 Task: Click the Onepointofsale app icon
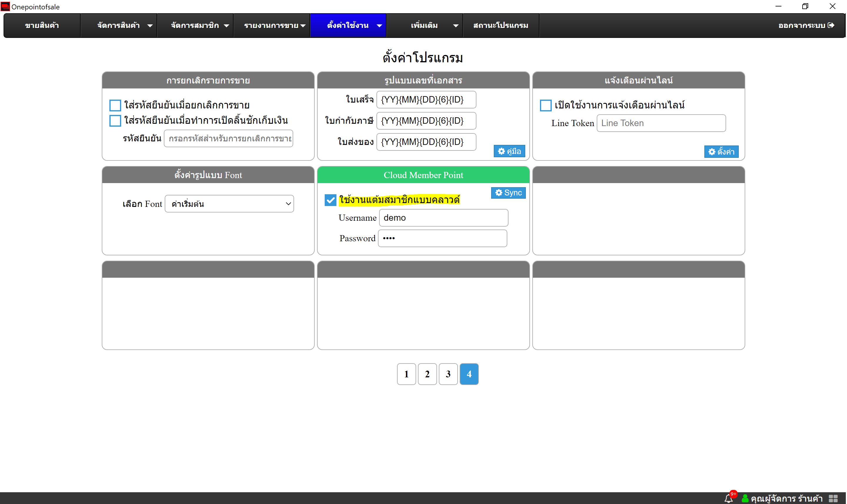(5, 6)
